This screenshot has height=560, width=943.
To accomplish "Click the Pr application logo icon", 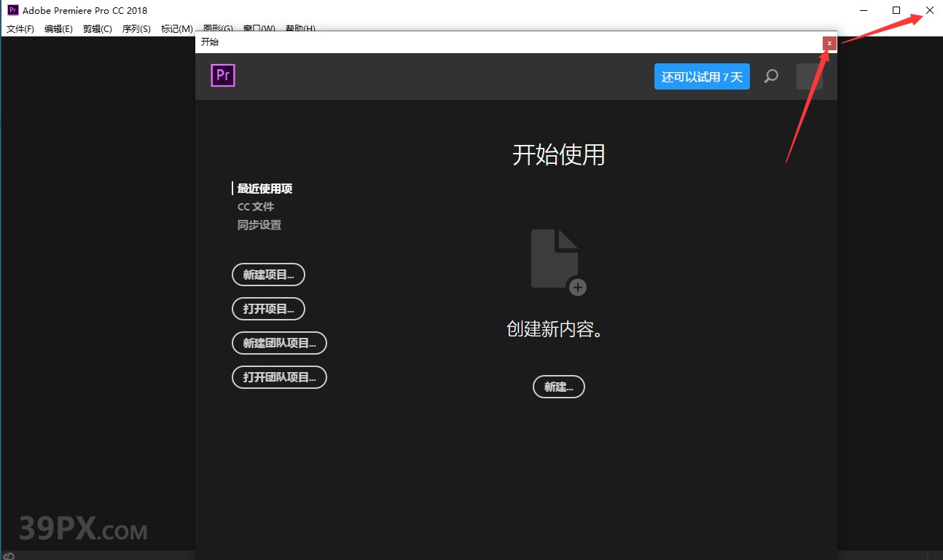I will click(222, 75).
